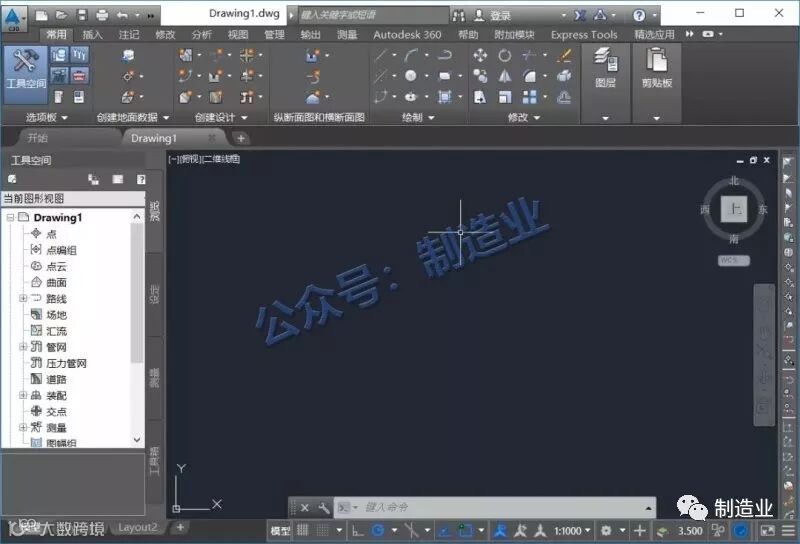Open the Help question mark icon
800x544 pixels.
pyautogui.click(x=639, y=15)
